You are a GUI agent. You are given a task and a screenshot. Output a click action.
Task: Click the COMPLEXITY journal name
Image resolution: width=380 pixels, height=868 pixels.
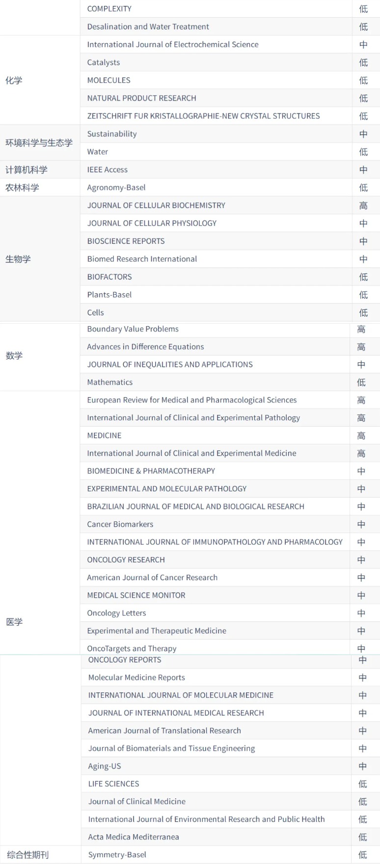[109, 9]
